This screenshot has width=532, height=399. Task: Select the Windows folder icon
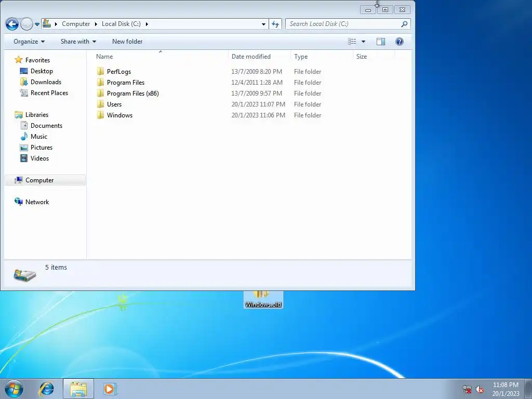(x=100, y=115)
